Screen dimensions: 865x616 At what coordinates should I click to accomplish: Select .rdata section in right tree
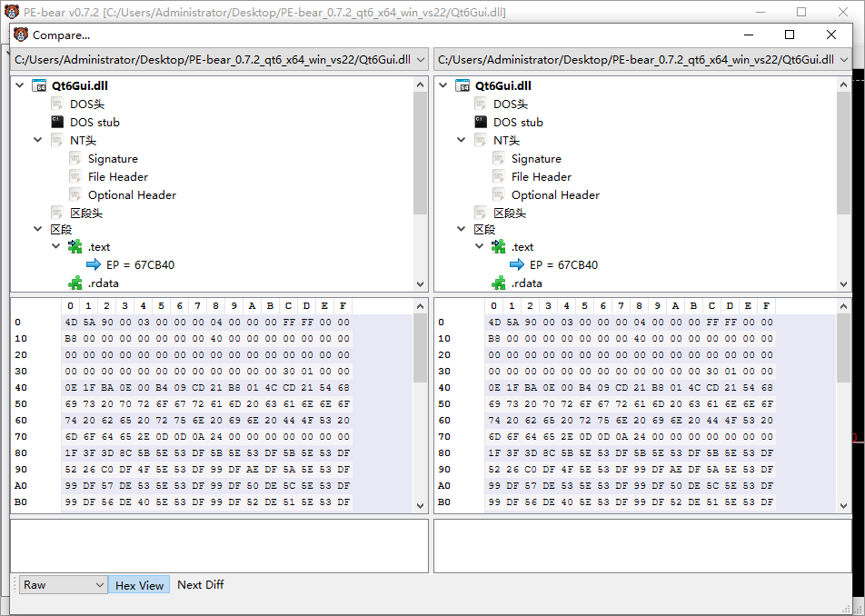coord(526,283)
